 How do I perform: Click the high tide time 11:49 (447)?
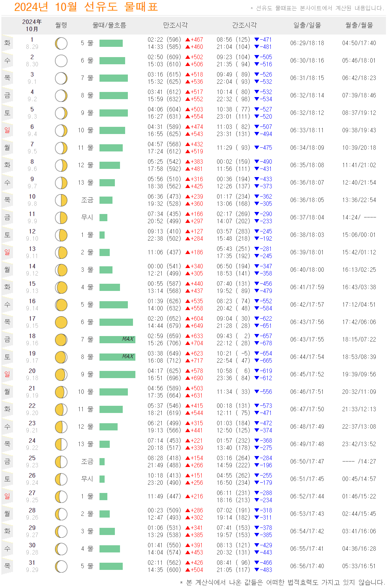pos(164,496)
